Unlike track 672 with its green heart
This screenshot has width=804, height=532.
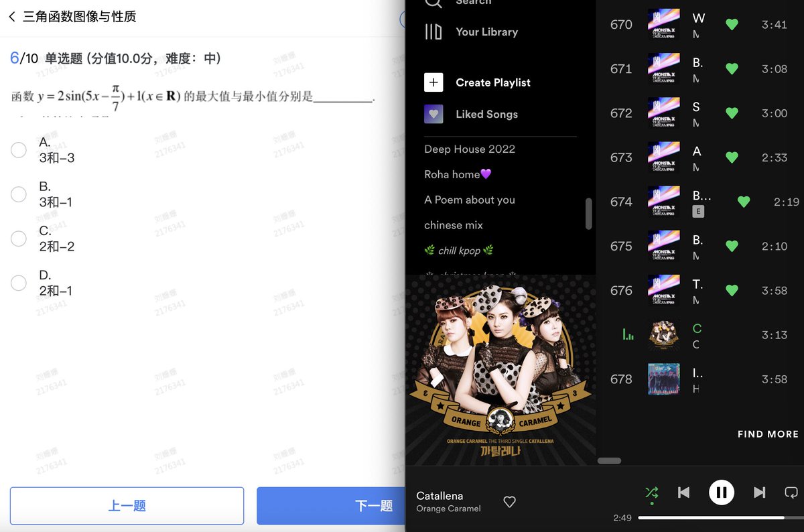[732, 113]
